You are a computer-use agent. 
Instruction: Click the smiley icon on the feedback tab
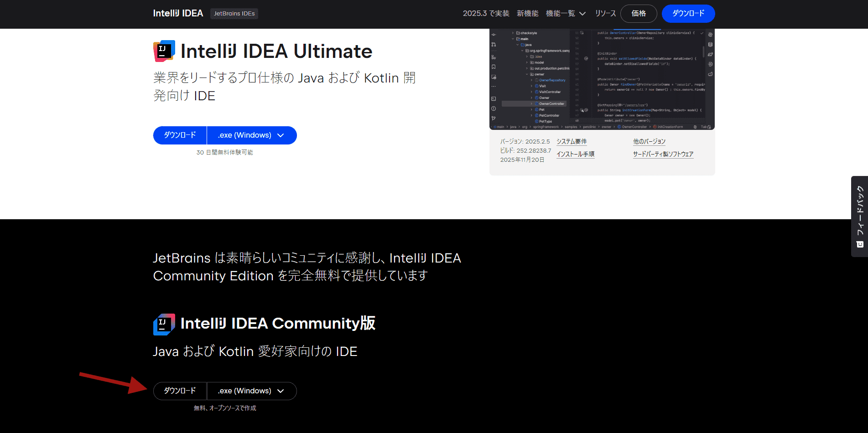coord(860,244)
